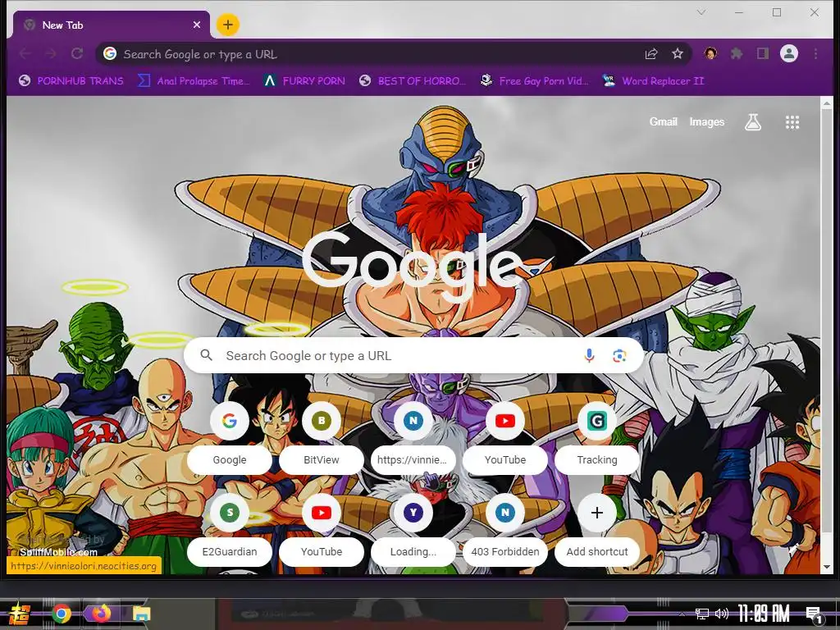Viewport: 840px width, 630px height.
Task: Open the Google shortcut tile
Action: 230,440
